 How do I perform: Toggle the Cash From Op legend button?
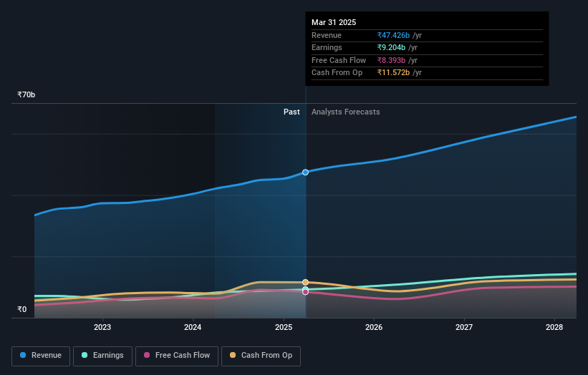(x=261, y=356)
